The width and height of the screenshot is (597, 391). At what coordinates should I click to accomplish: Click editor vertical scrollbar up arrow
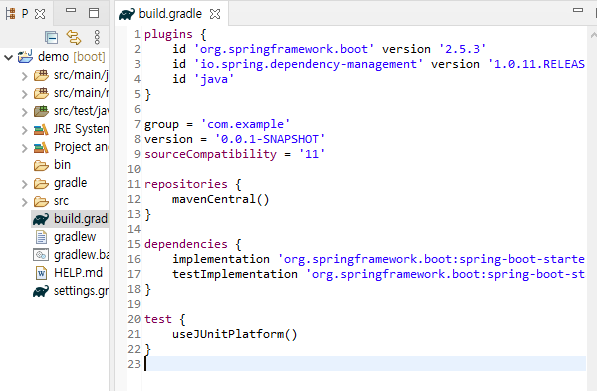click(593, 35)
